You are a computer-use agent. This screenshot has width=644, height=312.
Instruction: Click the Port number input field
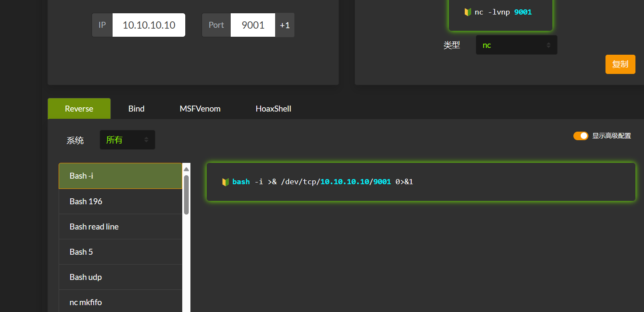point(253,25)
